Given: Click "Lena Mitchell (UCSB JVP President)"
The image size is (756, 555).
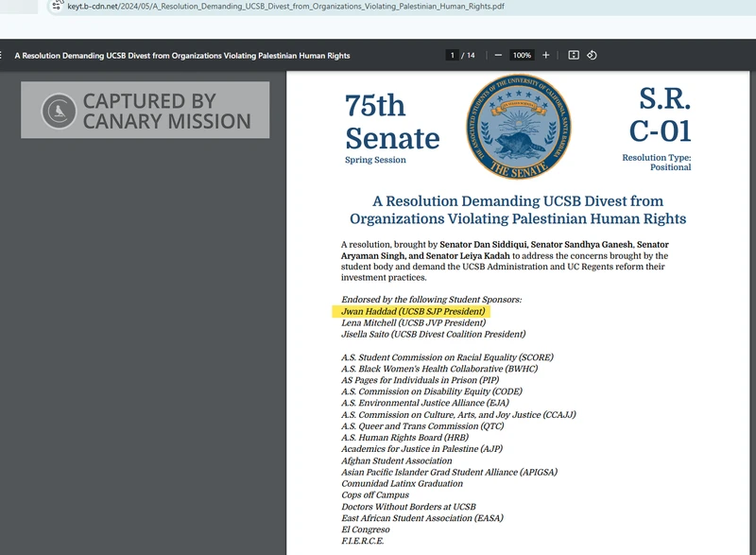Looking at the screenshot, I should (x=414, y=323).
